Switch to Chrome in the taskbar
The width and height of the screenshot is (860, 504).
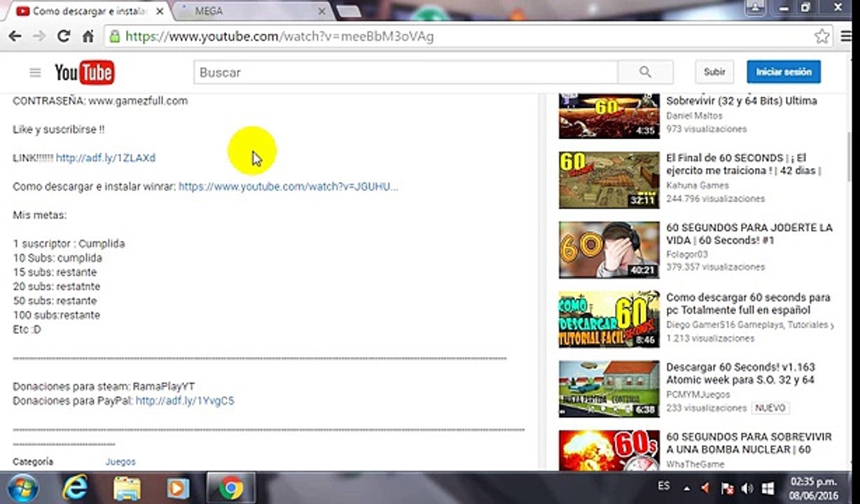click(x=231, y=487)
